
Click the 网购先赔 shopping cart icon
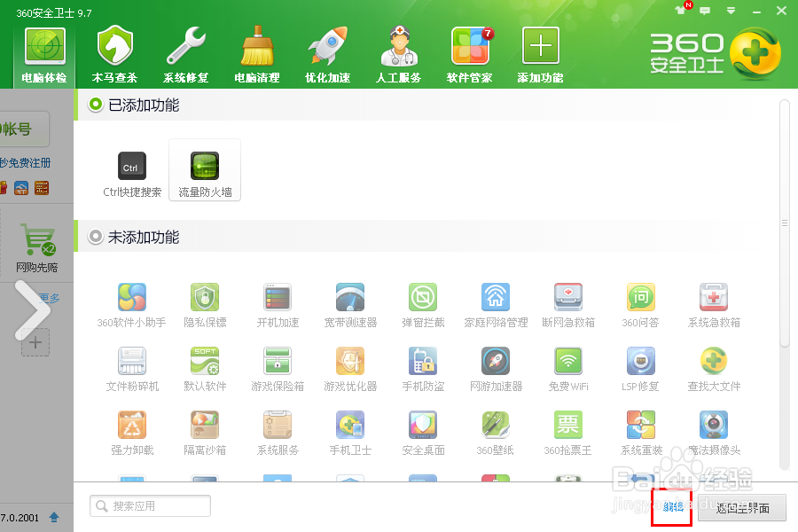35,239
